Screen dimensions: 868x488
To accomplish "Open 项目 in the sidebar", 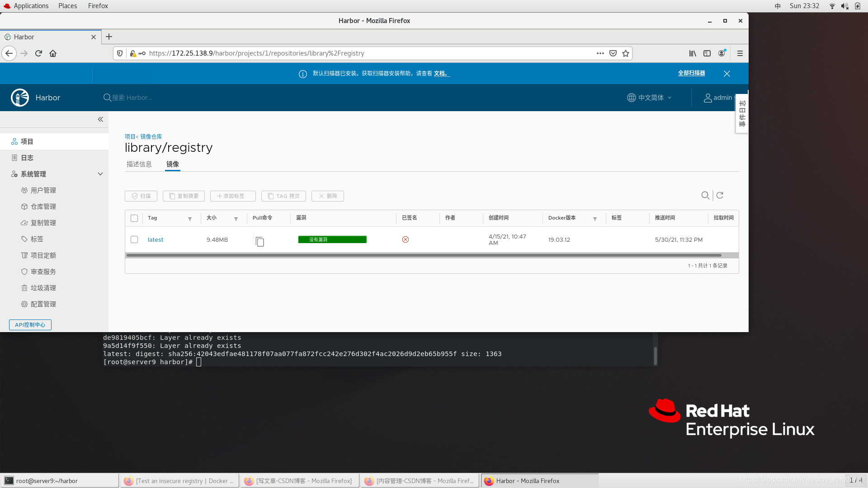I will pos(54,141).
